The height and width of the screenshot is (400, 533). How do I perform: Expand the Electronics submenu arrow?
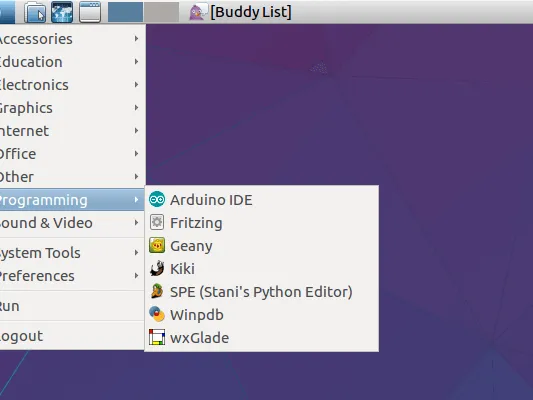[136, 84]
